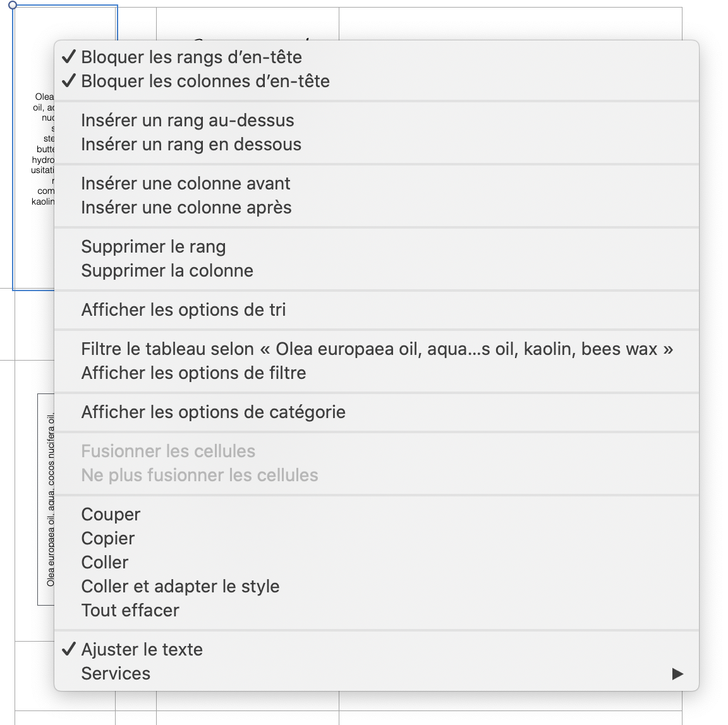Screen dimensions: 728x725
Task: Select Coller et adapter le style
Action: tap(180, 587)
